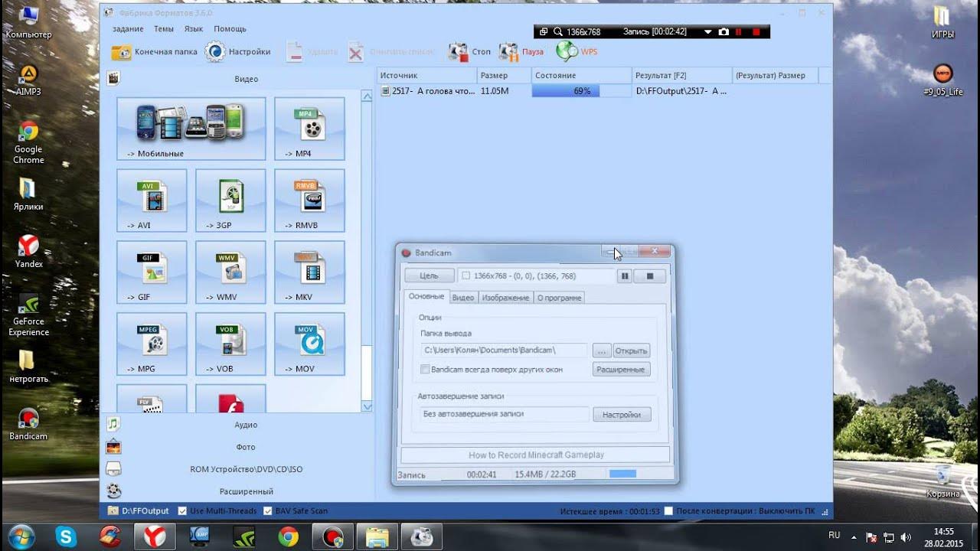Select the MKV conversion tile
Viewport: 980px width, 551px height.
click(309, 272)
